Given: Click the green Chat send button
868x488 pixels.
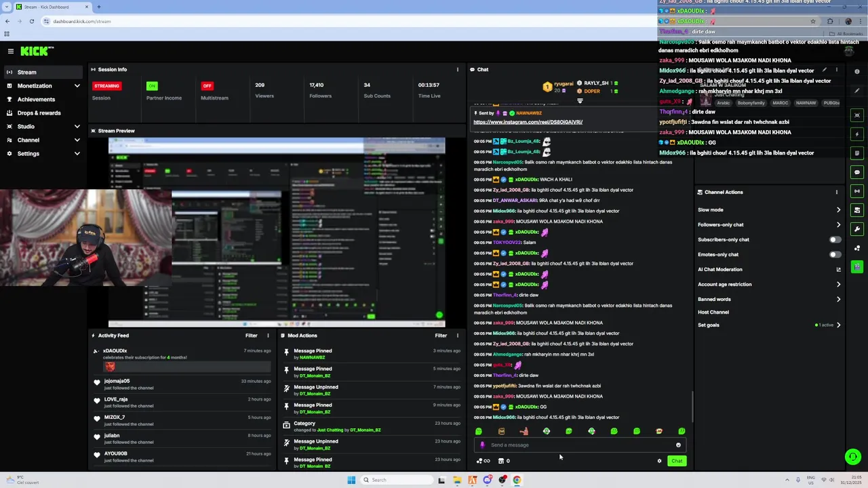Looking at the screenshot, I should (677, 461).
